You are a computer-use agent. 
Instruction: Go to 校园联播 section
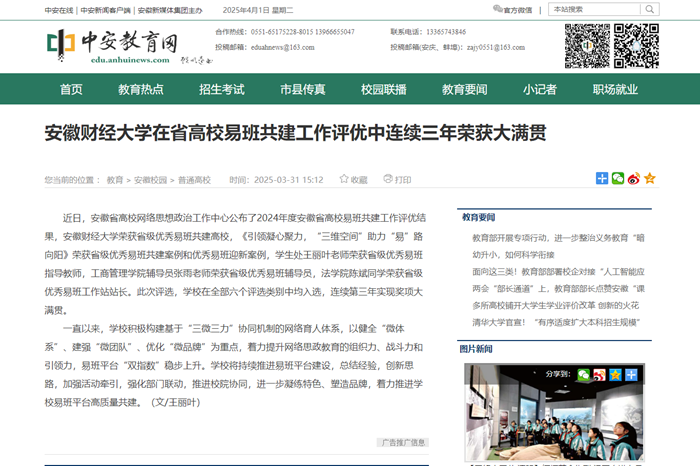[383, 89]
